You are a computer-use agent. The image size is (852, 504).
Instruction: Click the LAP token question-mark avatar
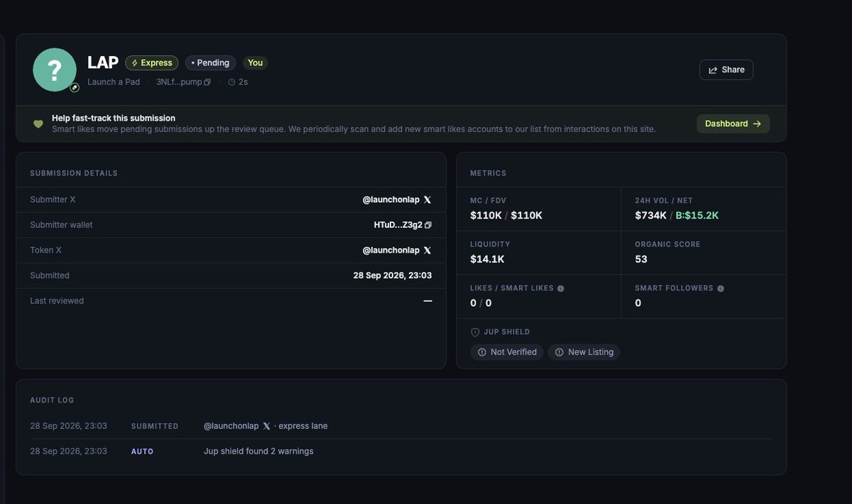click(x=55, y=70)
